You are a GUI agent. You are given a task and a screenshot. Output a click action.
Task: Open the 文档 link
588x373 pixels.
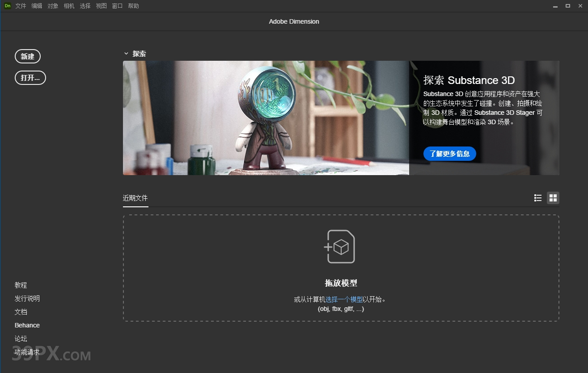(21, 312)
